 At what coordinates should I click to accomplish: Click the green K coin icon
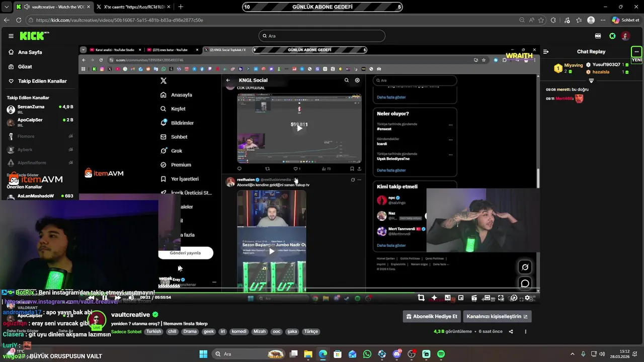[612, 36]
